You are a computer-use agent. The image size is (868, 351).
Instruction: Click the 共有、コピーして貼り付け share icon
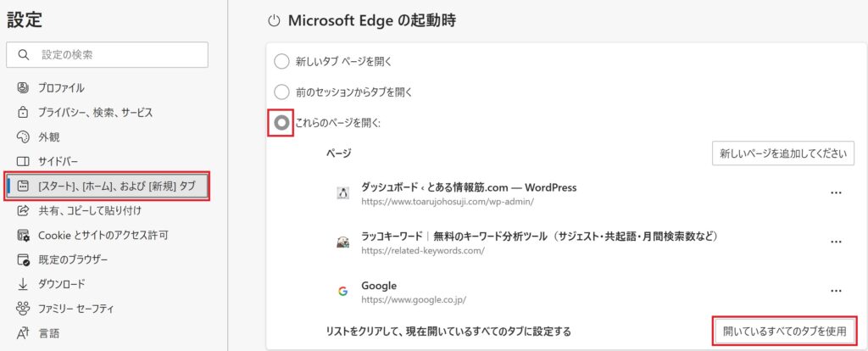(23, 210)
